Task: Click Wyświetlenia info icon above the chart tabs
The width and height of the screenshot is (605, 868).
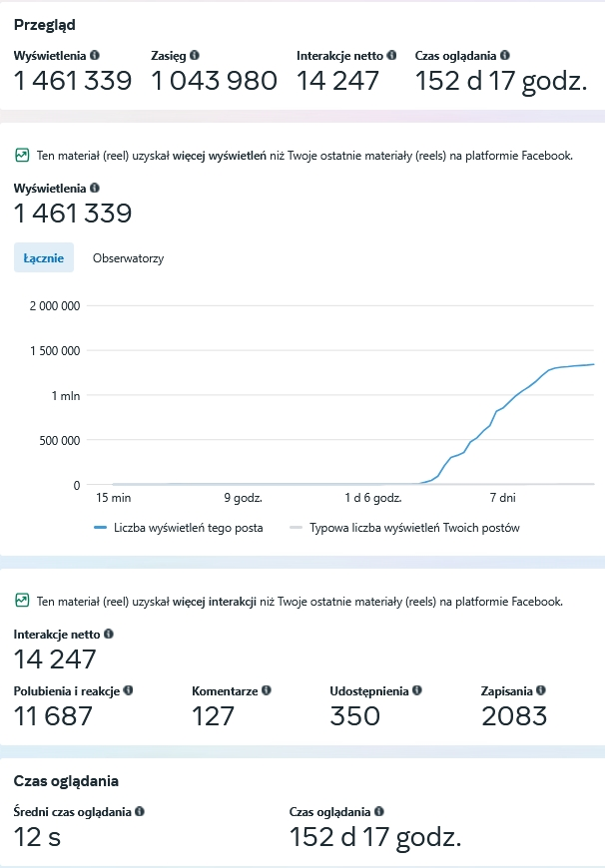Action: [95, 187]
